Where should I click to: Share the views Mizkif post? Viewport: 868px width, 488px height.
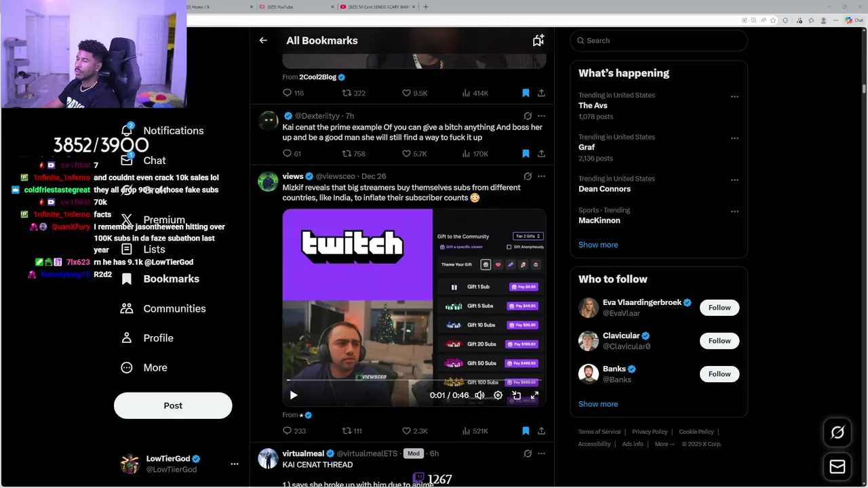[x=541, y=430]
